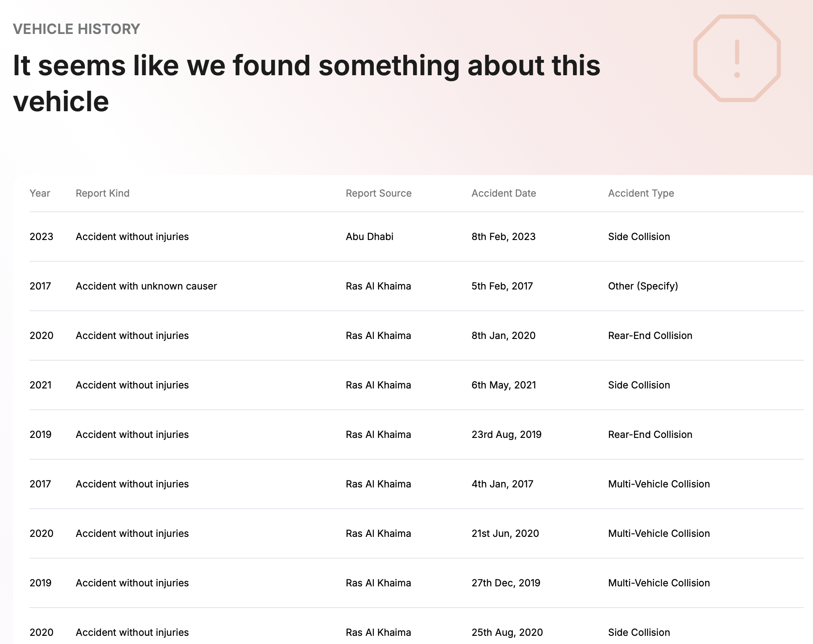Image resolution: width=813 pixels, height=644 pixels.
Task: Click the octagon warning alert icon
Action: coord(737,58)
